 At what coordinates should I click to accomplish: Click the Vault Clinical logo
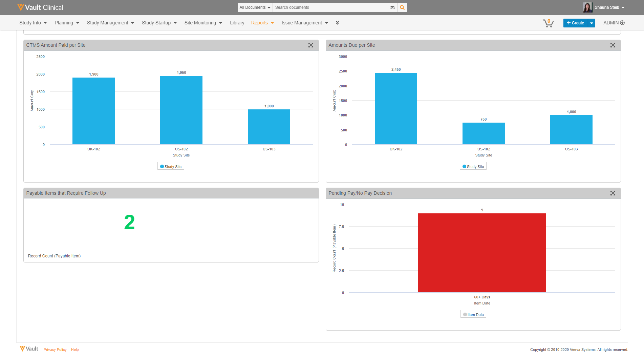tap(40, 7)
